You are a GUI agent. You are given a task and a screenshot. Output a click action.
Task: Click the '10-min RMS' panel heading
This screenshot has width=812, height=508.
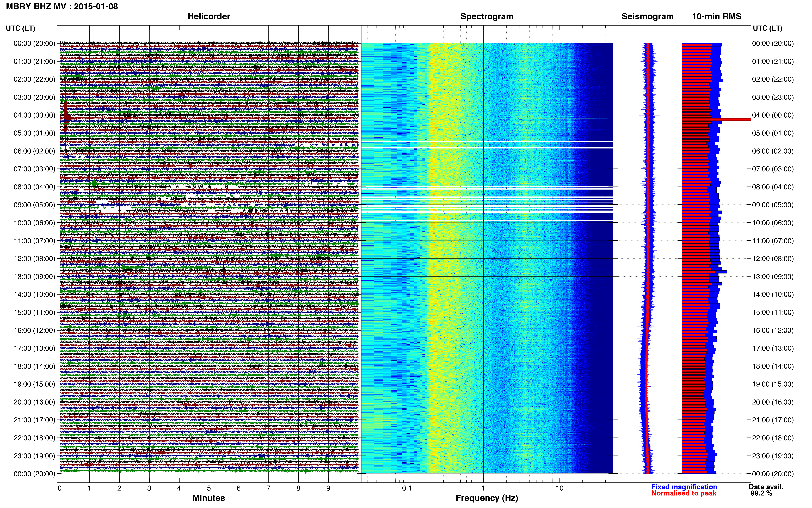(x=717, y=16)
